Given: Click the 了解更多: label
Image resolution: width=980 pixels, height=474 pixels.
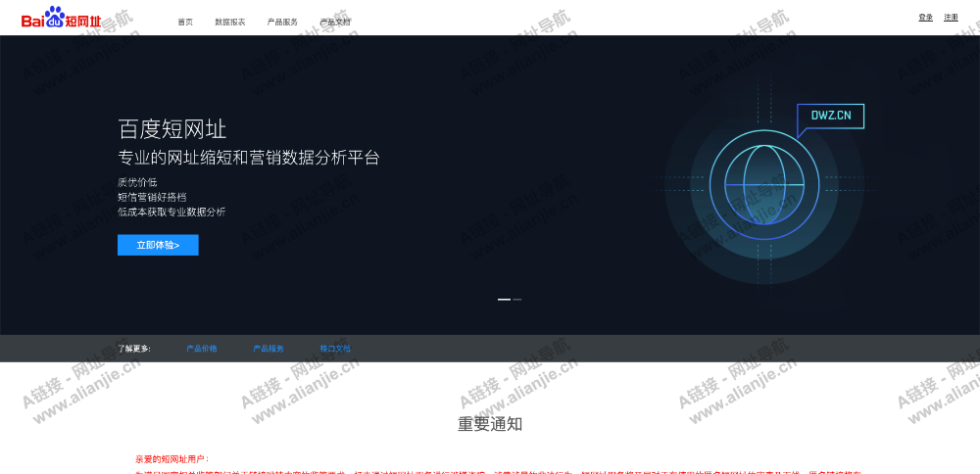Looking at the screenshot, I should (134, 349).
